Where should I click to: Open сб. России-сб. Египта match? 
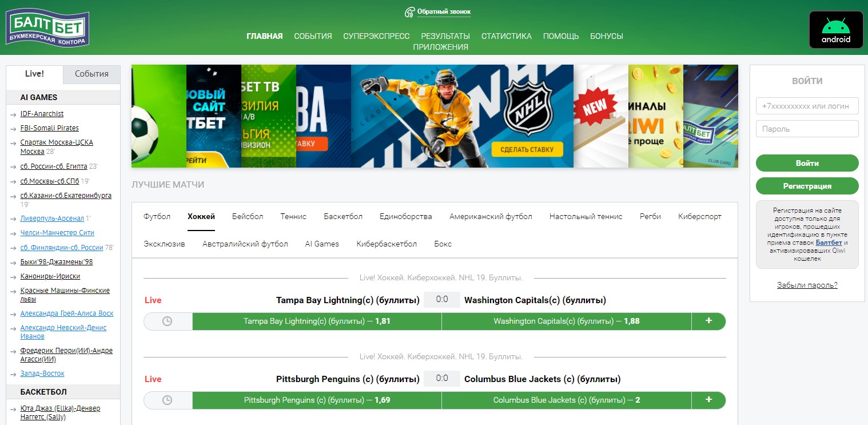[x=54, y=166]
